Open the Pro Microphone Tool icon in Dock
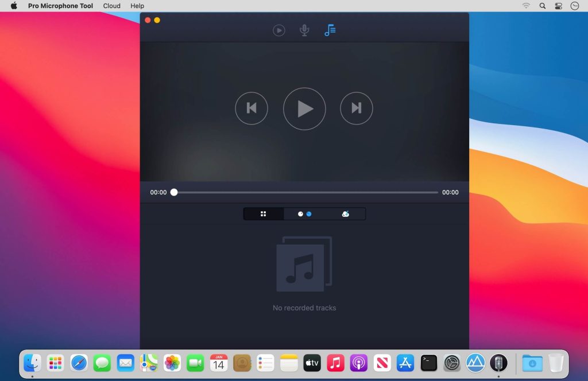 tap(498, 363)
